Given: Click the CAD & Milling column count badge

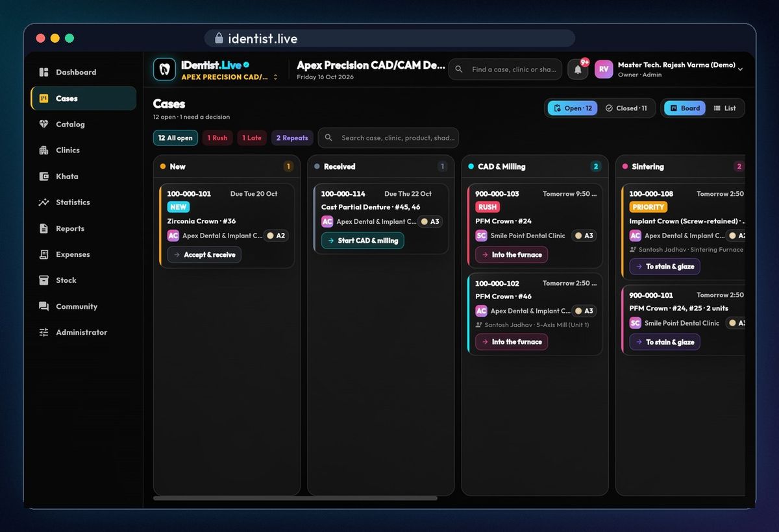Looking at the screenshot, I should coord(596,167).
